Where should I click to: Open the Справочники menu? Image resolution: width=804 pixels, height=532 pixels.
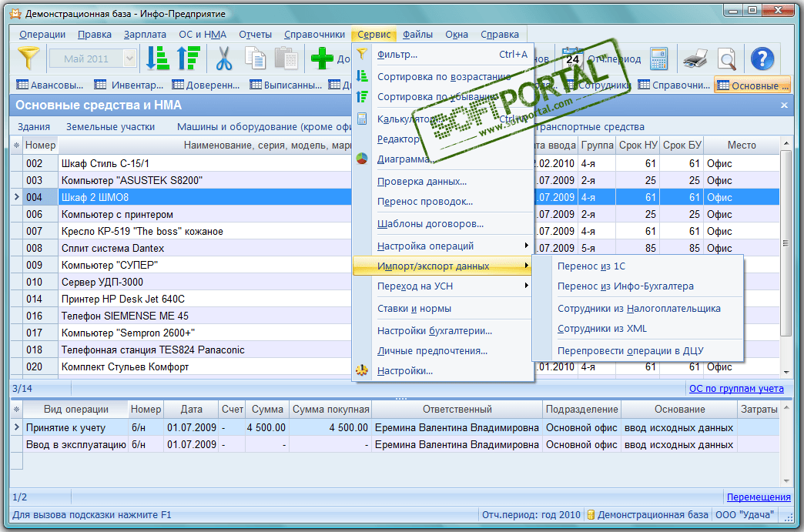(x=314, y=35)
